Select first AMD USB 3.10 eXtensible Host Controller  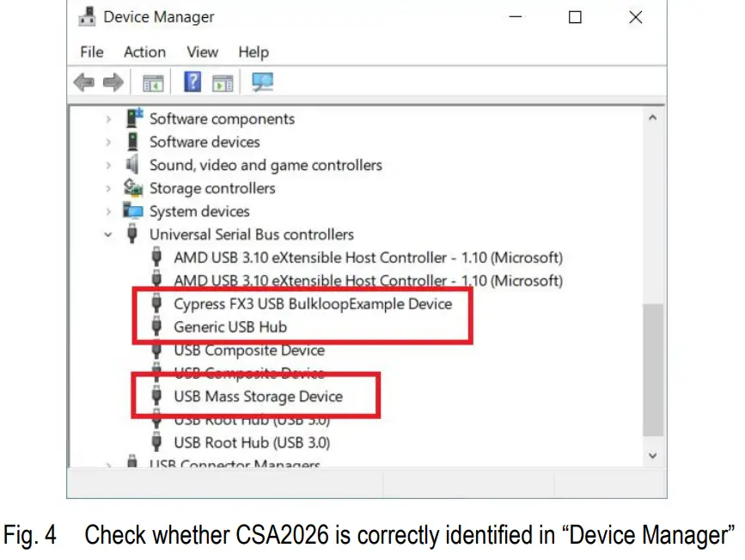click(x=369, y=258)
